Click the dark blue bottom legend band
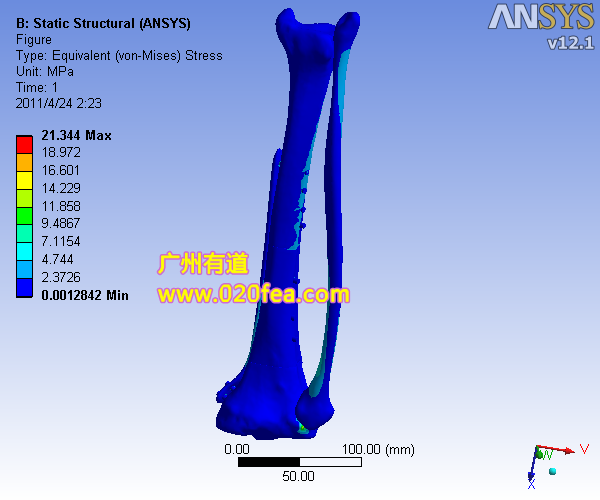Image resolution: width=600 pixels, height=500 pixels. pyautogui.click(x=23, y=288)
